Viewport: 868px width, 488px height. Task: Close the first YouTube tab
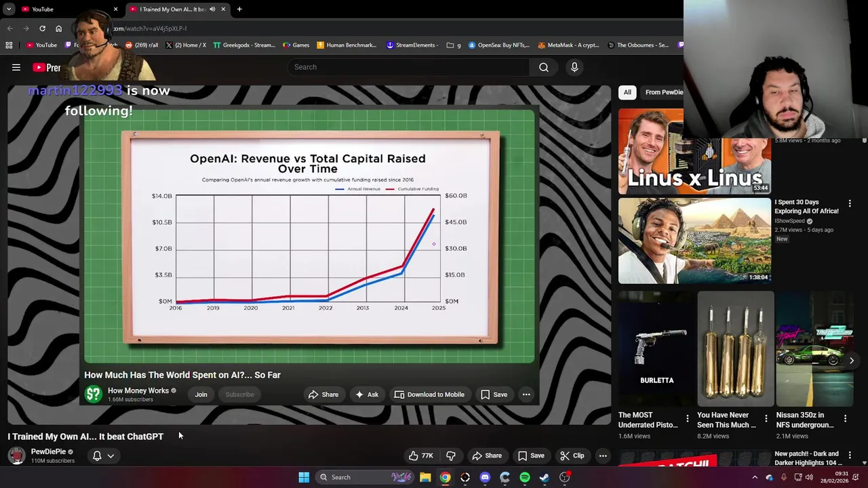tap(115, 9)
